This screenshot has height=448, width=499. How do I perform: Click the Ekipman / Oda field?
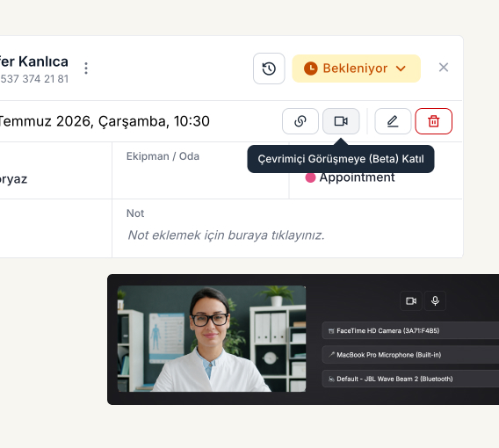[x=200, y=170]
